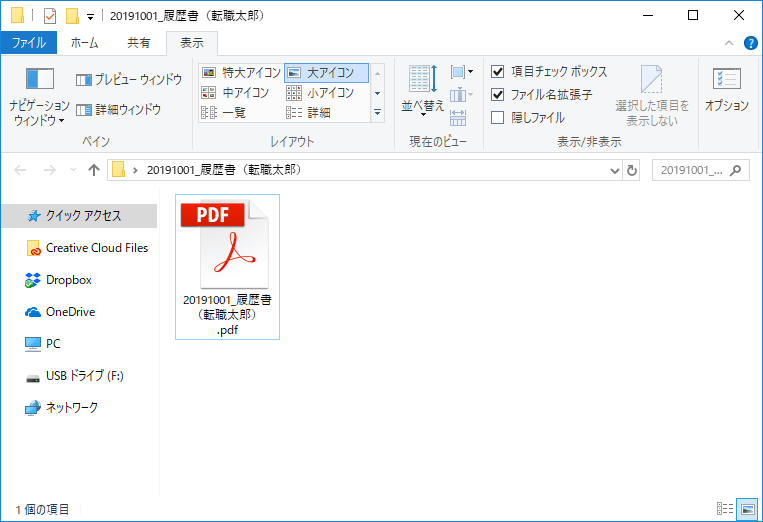
Task: Click the Add columns icon
Action: click(461, 94)
